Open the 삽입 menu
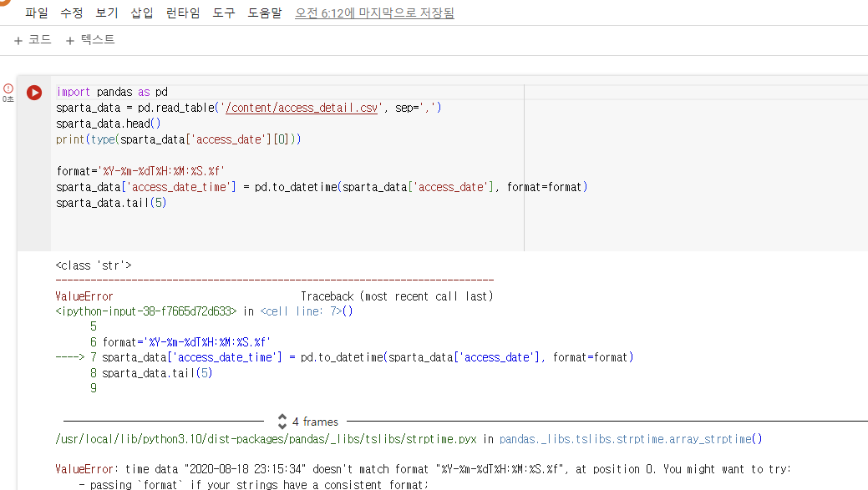868x490 pixels. [x=142, y=13]
